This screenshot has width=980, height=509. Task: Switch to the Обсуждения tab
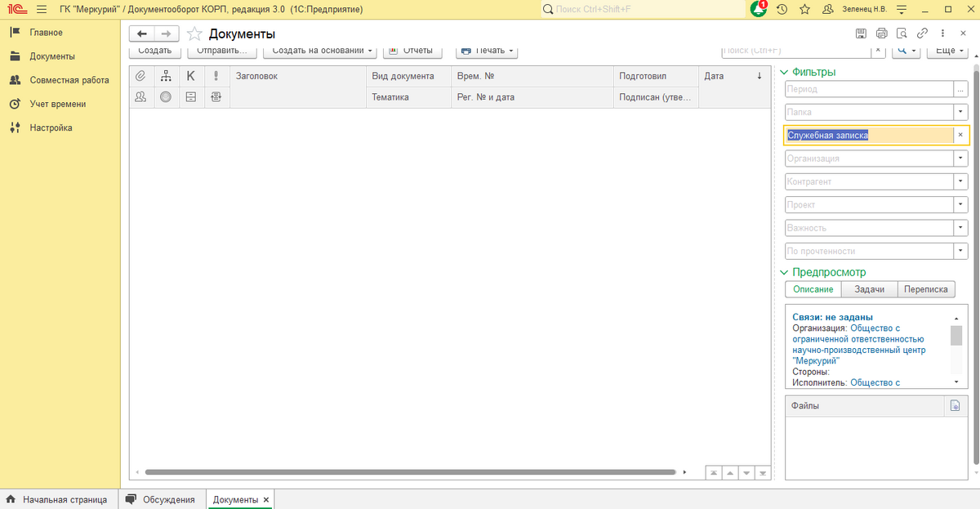click(x=168, y=499)
